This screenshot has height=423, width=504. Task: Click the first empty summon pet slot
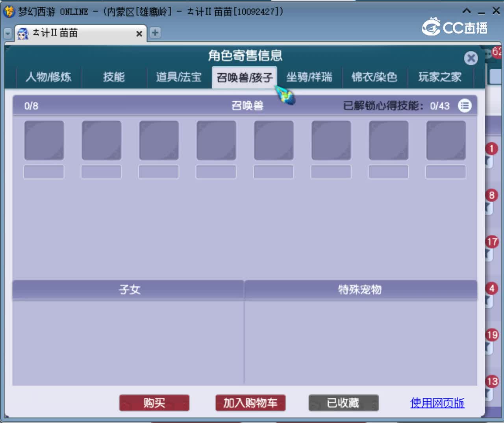pyautogui.click(x=44, y=140)
